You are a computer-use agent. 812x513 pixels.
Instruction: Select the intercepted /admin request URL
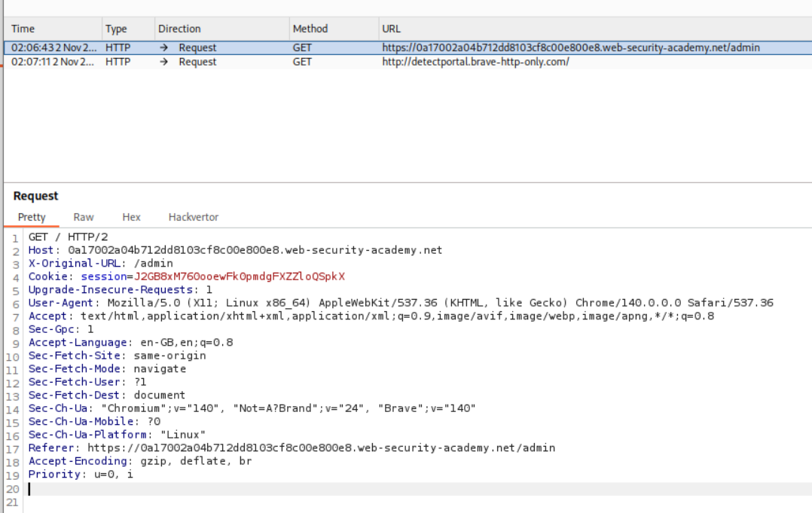570,47
